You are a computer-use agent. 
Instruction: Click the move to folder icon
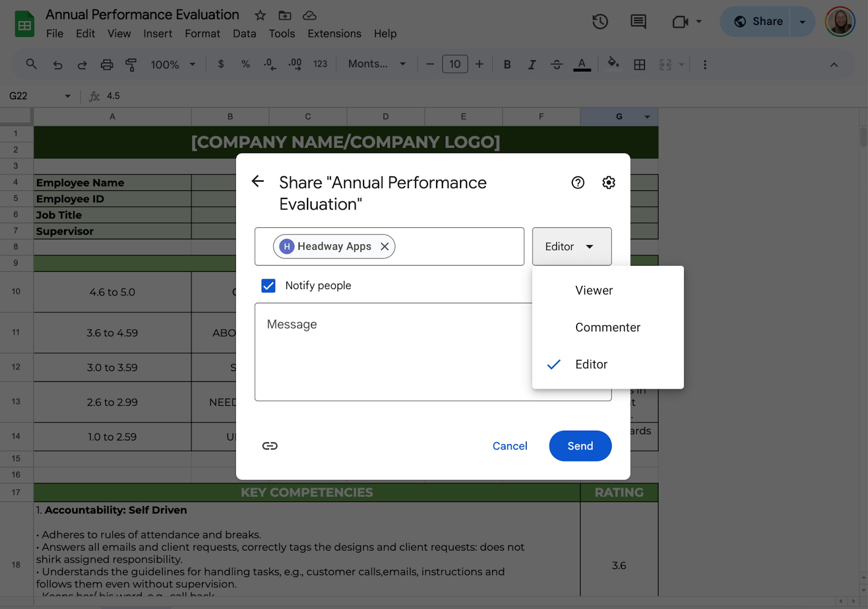(x=285, y=15)
